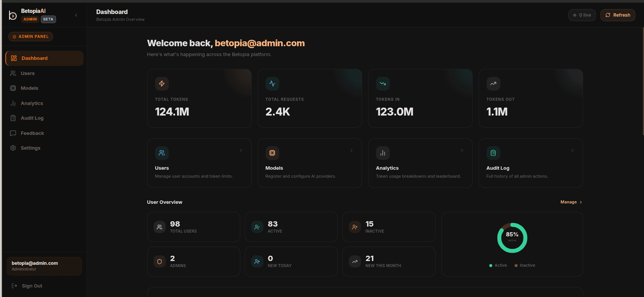Click the 124.1M total tokens value

point(172,112)
